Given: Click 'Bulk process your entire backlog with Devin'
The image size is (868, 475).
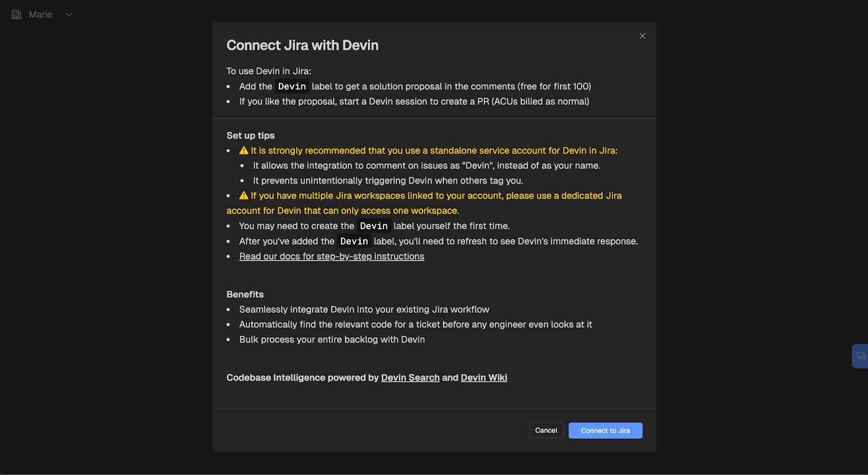Looking at the screenshot, I should point(332,339).
